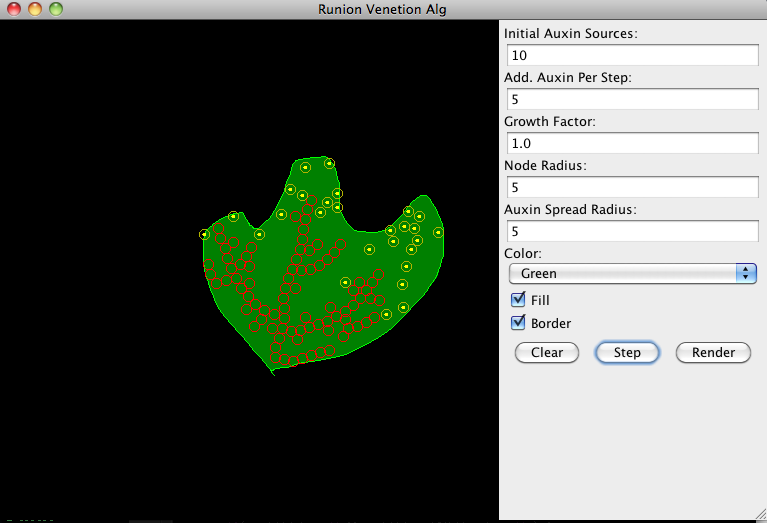The image size is (767, 523).
Task: Uncheck the Fill checkbox
Action: click(x=518, y=299)
